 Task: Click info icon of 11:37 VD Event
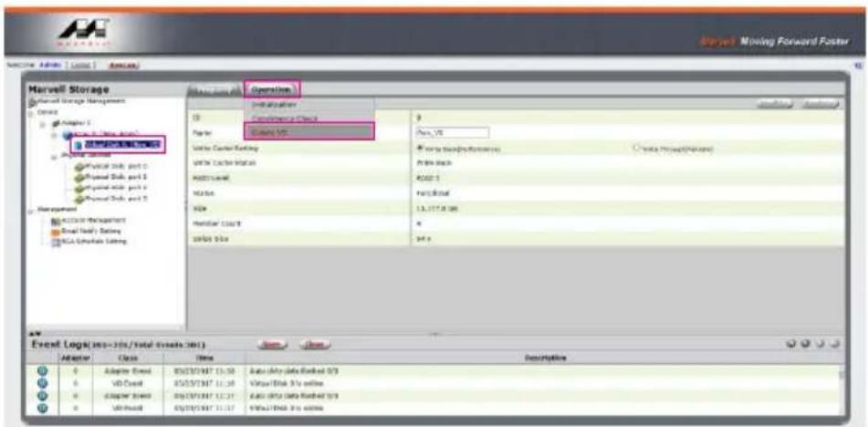42,408
